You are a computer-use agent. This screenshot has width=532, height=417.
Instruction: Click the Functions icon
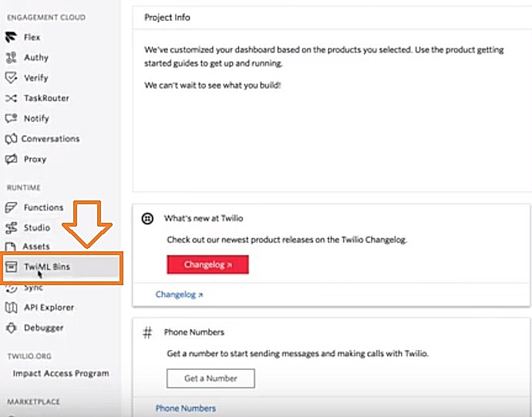click(x=11, y=207)
